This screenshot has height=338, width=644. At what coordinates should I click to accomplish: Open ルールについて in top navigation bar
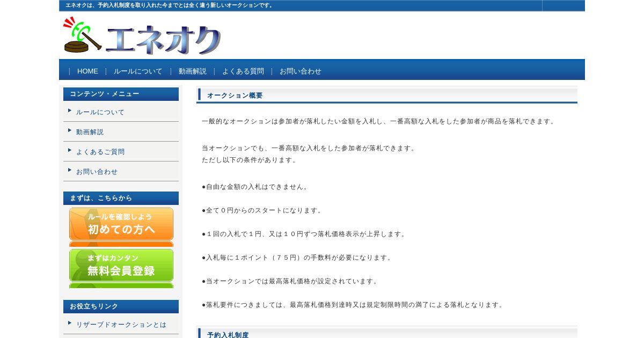point(138,71)
